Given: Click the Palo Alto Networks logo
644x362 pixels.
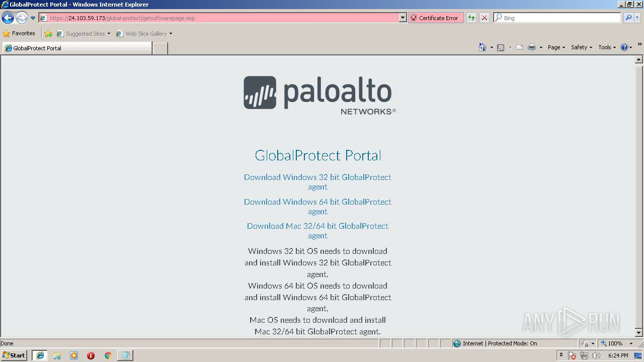Looking at the screenshot, I should click(319, 95).
